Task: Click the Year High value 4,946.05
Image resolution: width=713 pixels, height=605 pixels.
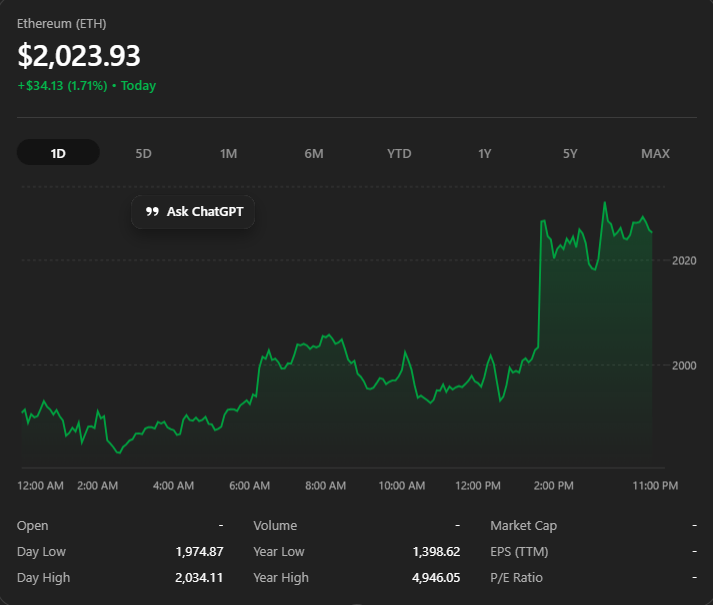Action: [436, 578]
